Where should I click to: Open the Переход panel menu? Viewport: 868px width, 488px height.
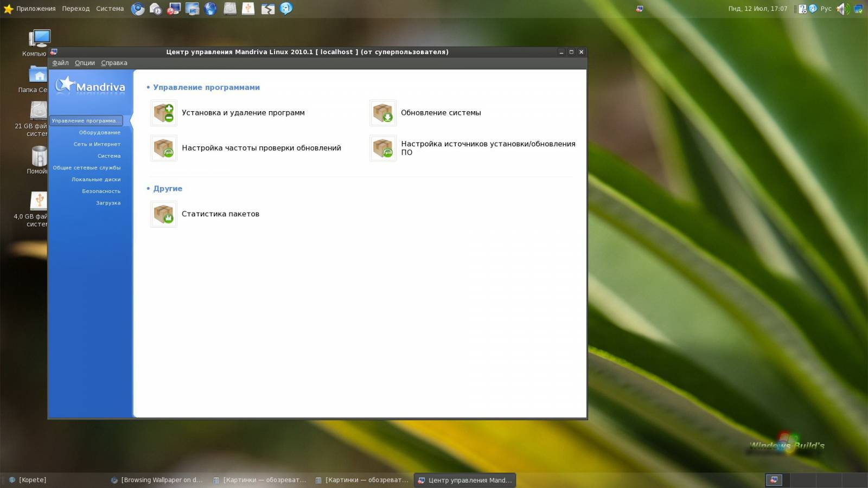(76, 9)
